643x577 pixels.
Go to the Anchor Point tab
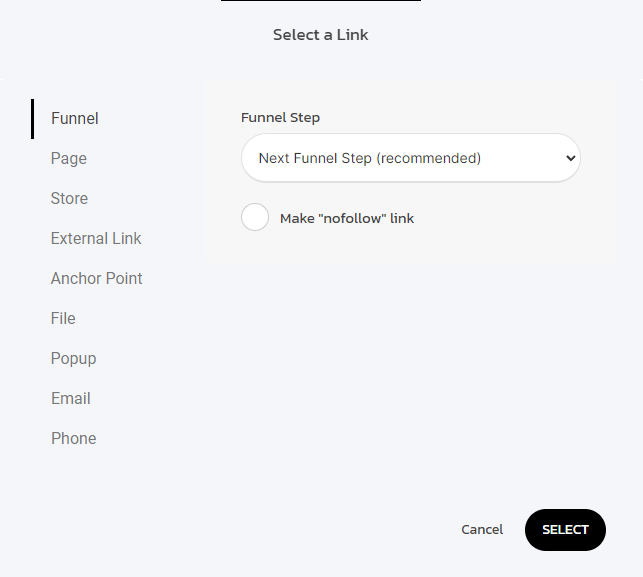pos(97,278)
